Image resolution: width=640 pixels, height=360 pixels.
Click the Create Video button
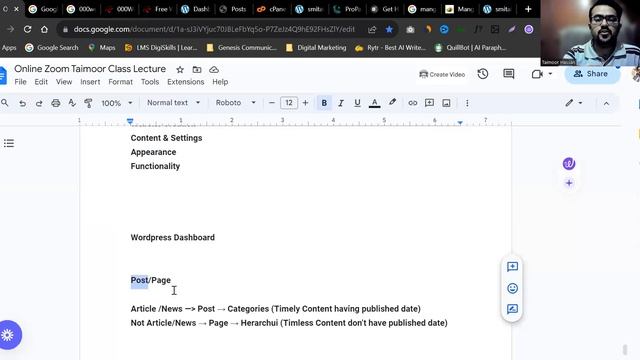point(442,74)
